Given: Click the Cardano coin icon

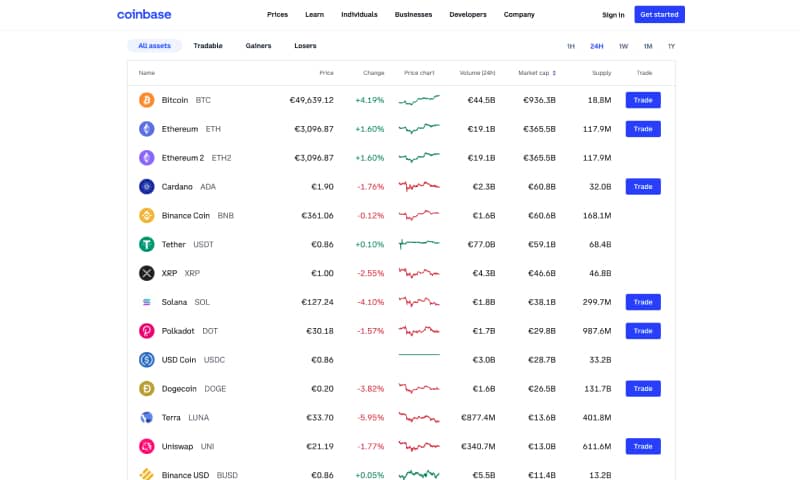Looking at the screenshot, I should 146,187.
